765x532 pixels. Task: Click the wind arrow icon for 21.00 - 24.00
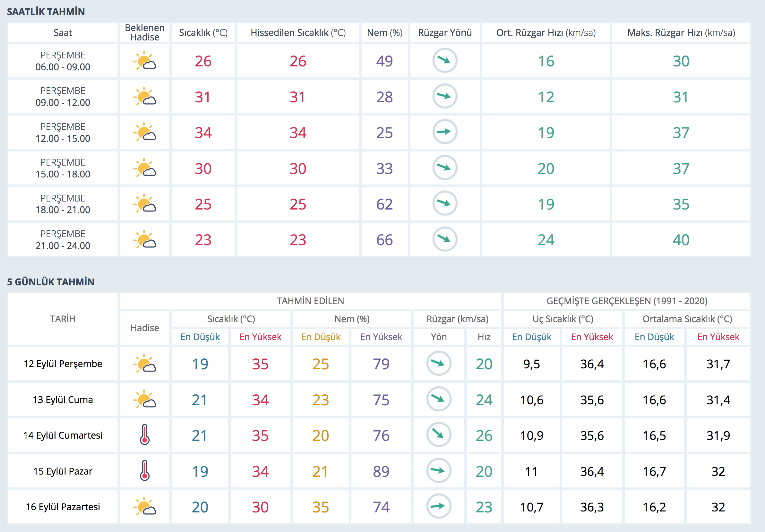pos(444,239)
